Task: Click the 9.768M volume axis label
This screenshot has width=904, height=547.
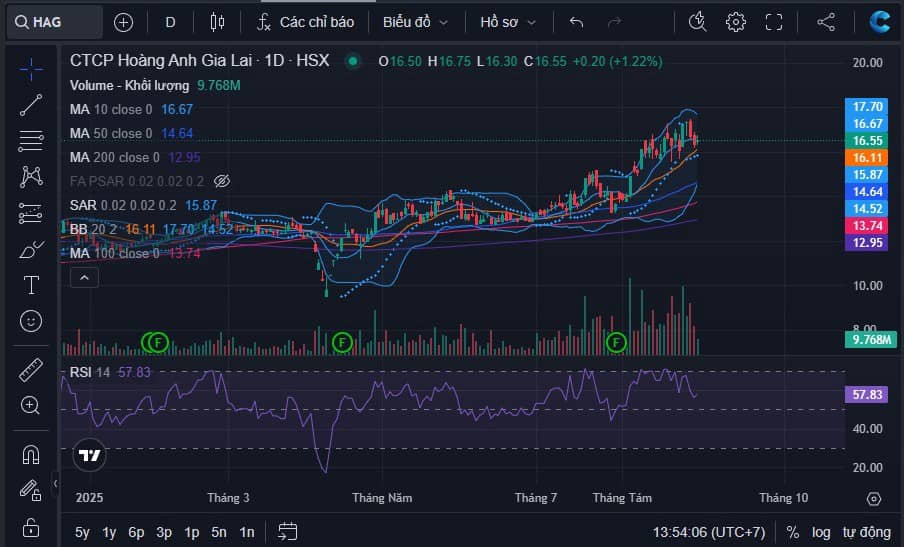Action: 871,339
